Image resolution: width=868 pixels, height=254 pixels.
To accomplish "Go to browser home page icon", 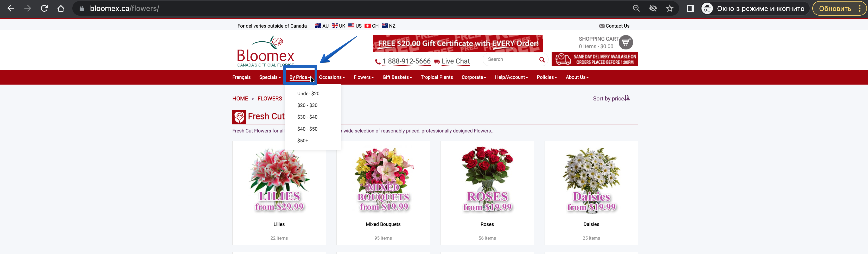I will 61,8.
